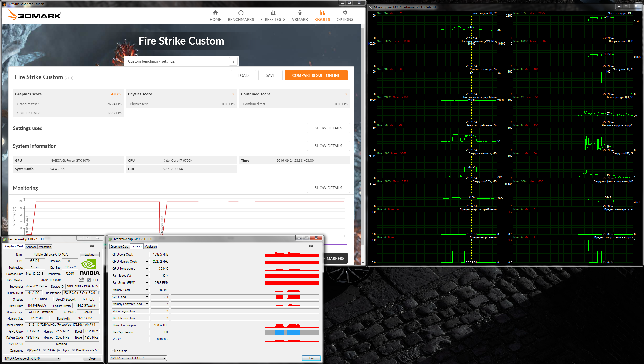The width and height of the screenshot is (644, 364).
Task: Expand the GPU Core Clock sensor dropdown
Action: [x=147, y=254]
